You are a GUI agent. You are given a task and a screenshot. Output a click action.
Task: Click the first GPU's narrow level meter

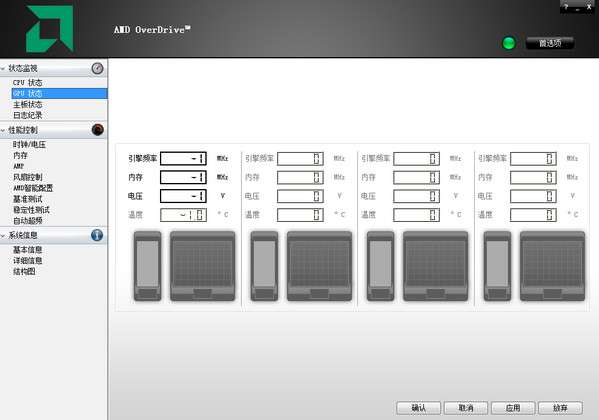147,266
